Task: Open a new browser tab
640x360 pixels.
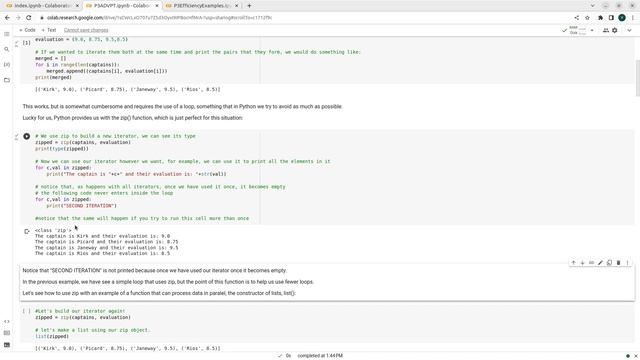Action: point(249,6)
